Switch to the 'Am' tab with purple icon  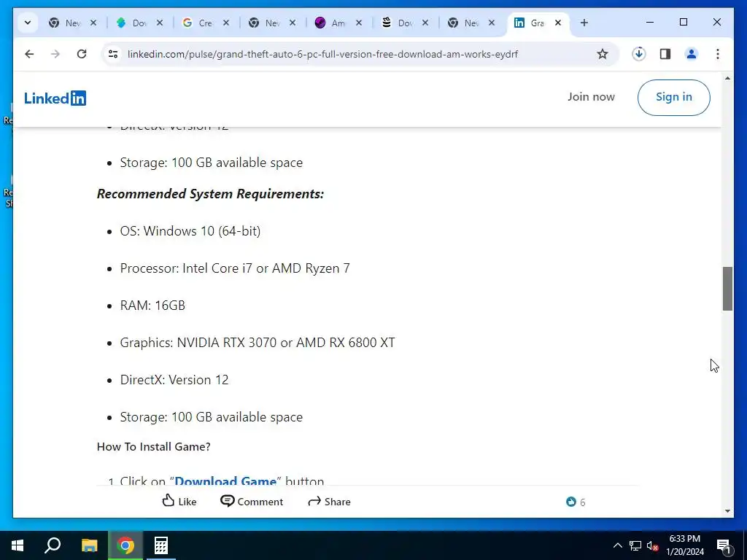pyautogui.click(x=338, y=23)
